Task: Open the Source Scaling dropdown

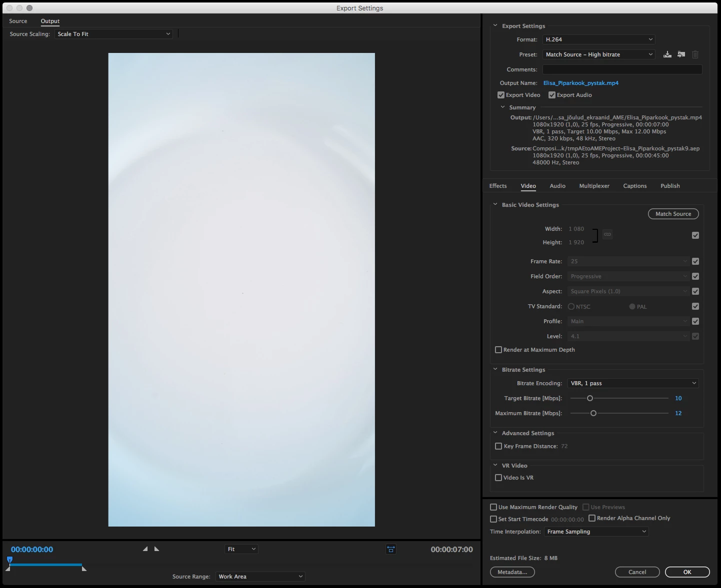Action: coord(113,34)
